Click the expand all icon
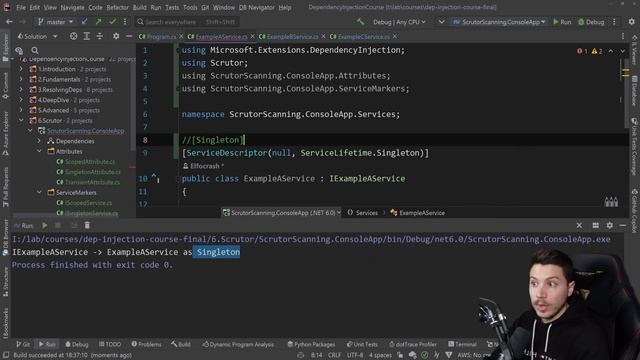 pyautogui.click(x=87, y=36)
